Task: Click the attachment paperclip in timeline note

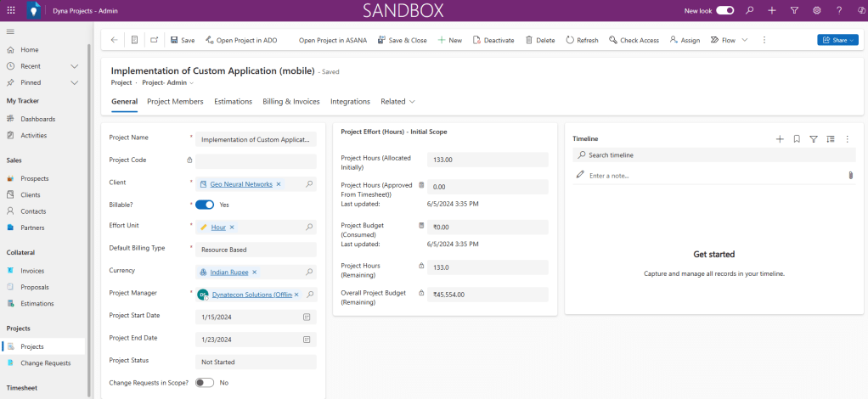Action: point(850,176)
